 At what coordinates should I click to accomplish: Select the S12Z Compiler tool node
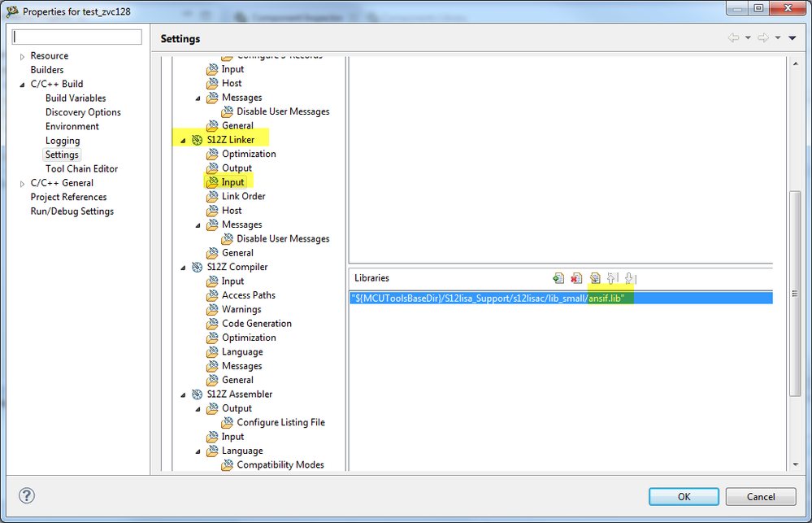(237, 267)
